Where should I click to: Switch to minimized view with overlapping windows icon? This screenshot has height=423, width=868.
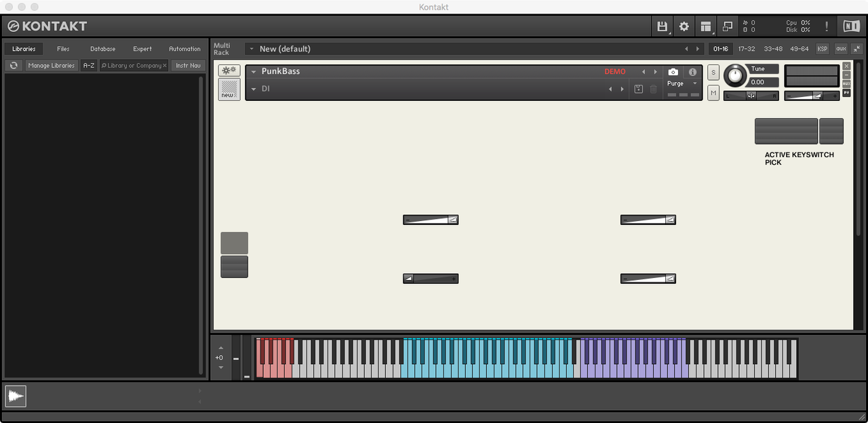(x=727, y=26)
